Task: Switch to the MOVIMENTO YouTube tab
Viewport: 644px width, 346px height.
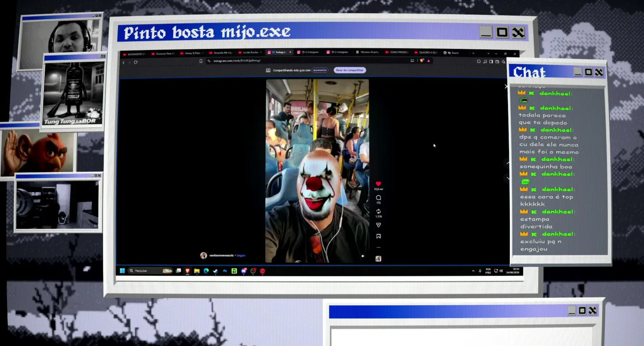Action: pyautogui.click(x=134, y=53)
